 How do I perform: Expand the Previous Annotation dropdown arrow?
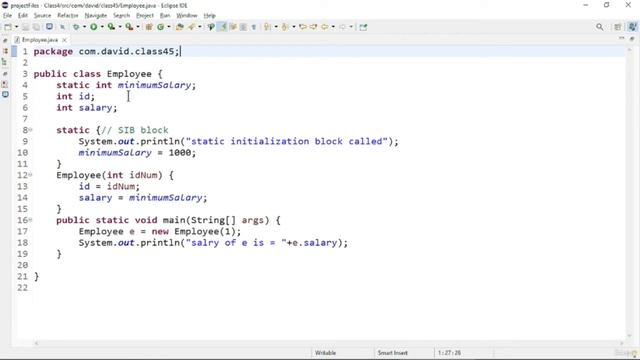click(294, 27)
